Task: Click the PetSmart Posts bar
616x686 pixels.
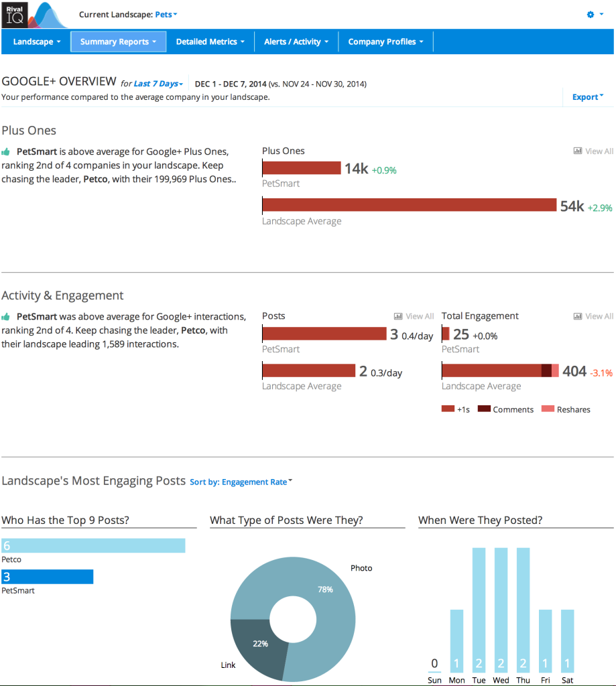Action: [x=324, y=334]
